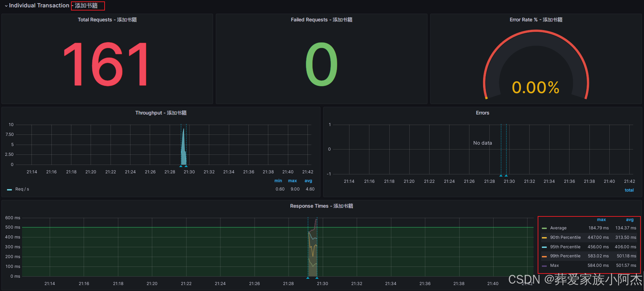Open the Total Requests panel title
644x291 pixels.
[x=107, y=20]
